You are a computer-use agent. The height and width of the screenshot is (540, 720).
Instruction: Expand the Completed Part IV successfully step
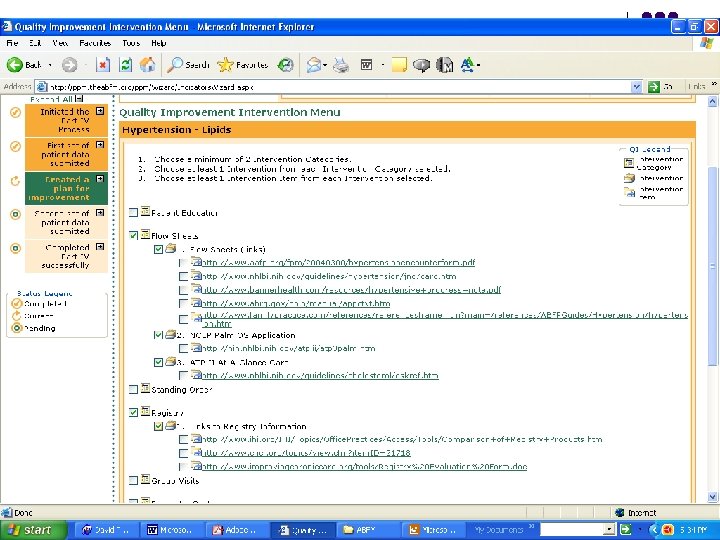point(101,247)
